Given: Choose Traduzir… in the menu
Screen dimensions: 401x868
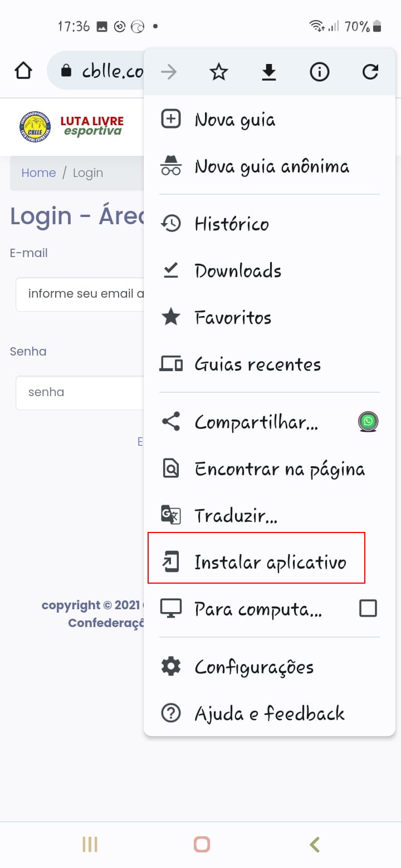Looking at the screenshot, I should (x=236, y=516).
